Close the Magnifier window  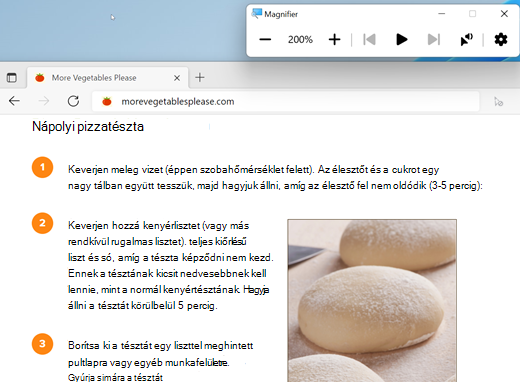tap(504, 14)
